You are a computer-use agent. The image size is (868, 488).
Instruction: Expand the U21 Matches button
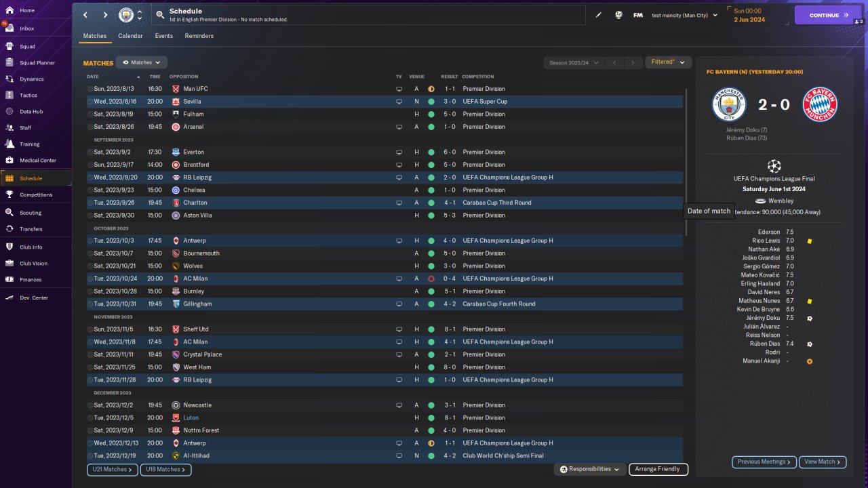pos(112,469)
